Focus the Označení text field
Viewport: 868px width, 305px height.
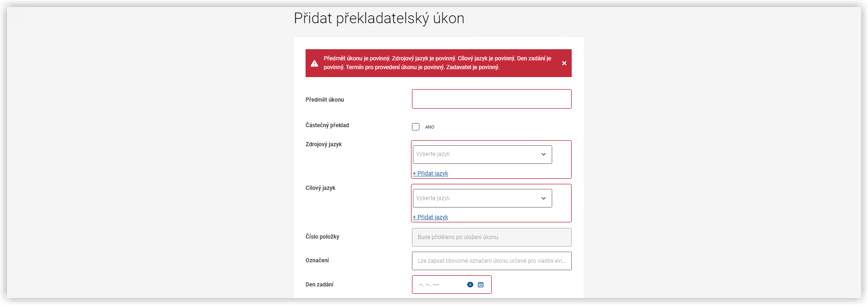(492, 261)
